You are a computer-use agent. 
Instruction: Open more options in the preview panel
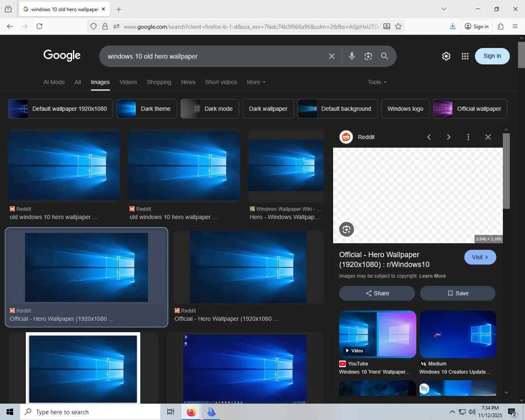(x=468, y=137)
